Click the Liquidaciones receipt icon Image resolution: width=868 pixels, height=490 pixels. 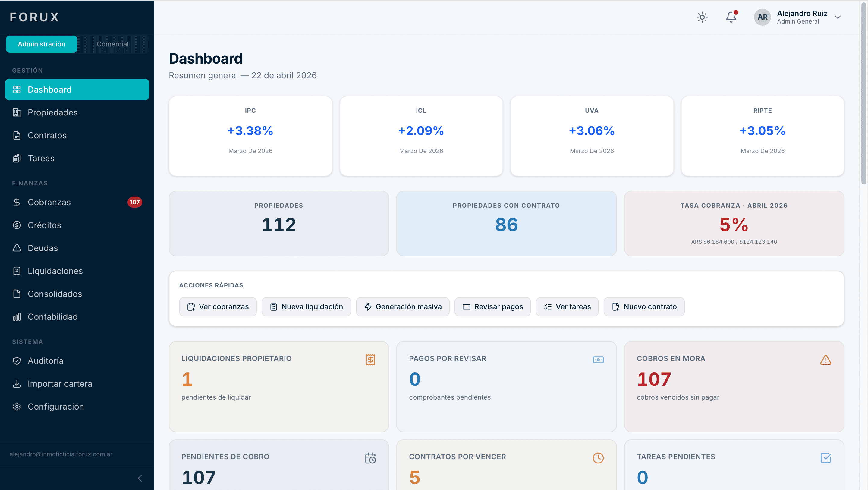click(17, 271)
